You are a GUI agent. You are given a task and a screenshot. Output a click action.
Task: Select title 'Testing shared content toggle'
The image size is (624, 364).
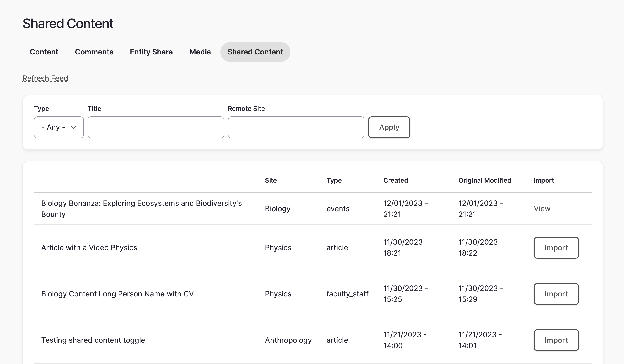coord(93,340)
